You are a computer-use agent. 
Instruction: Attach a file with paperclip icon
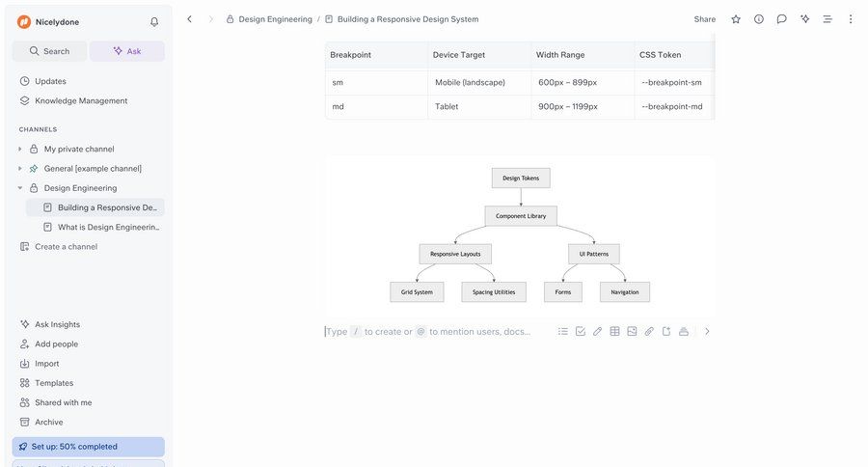pos(649,331)
